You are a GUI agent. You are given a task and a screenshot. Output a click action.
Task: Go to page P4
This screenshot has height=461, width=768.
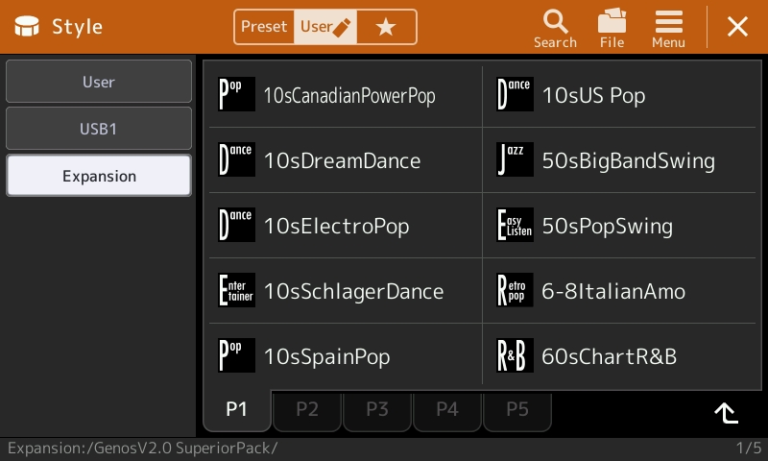[447, 411]
